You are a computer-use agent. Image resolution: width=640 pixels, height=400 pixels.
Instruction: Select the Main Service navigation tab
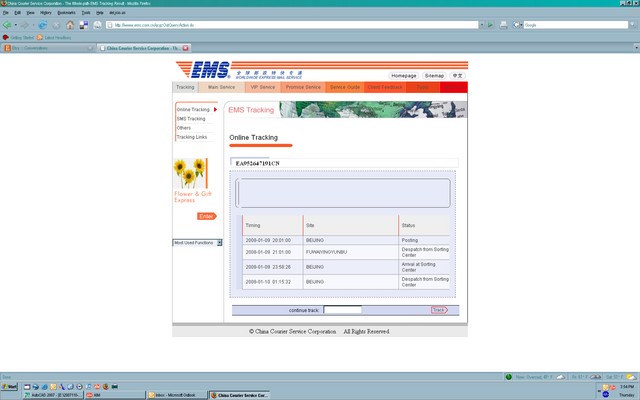(222, 87)
